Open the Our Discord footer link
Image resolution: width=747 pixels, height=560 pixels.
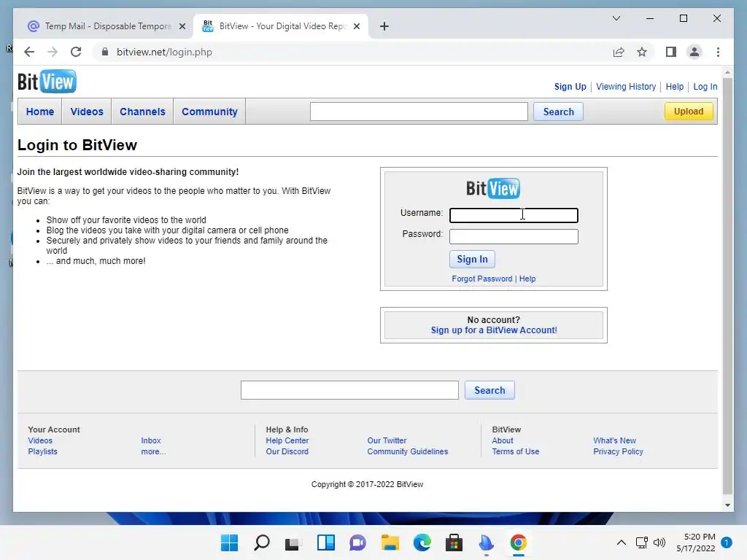(287, 451)
